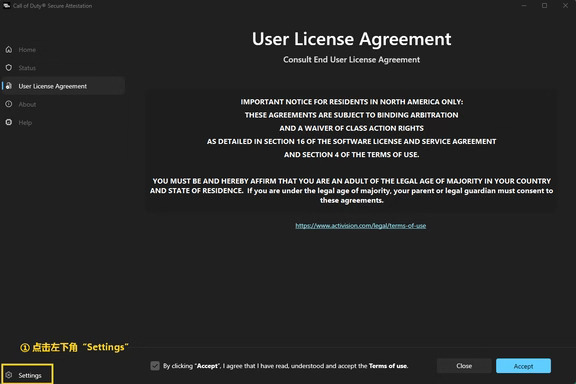Click the Status shield icon
This screenshot has width=576, height=384.
[9, 68]
